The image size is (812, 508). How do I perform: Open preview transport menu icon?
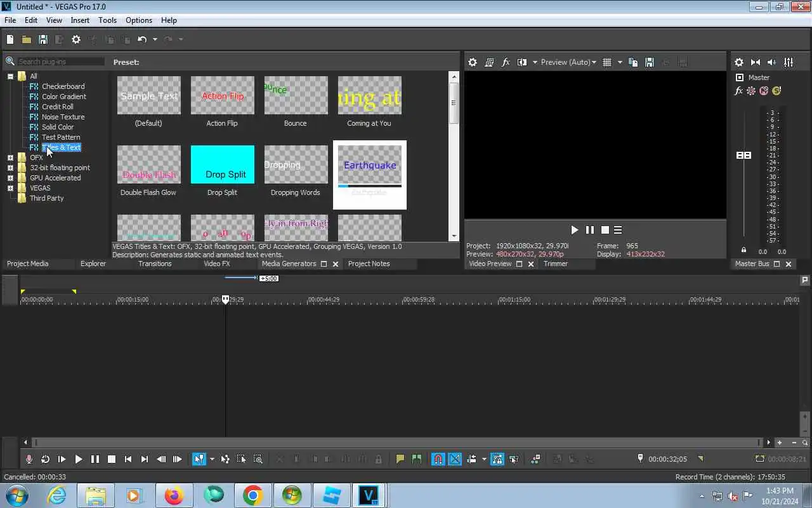point(618,230)
